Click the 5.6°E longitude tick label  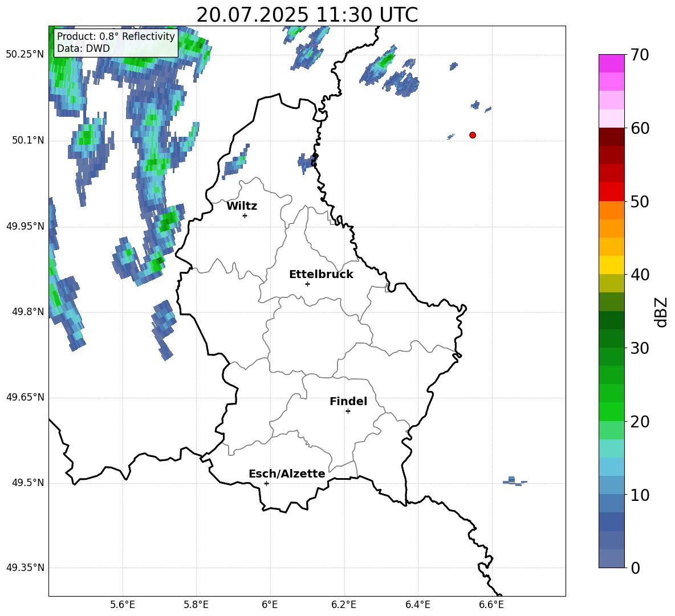(123, 605)
